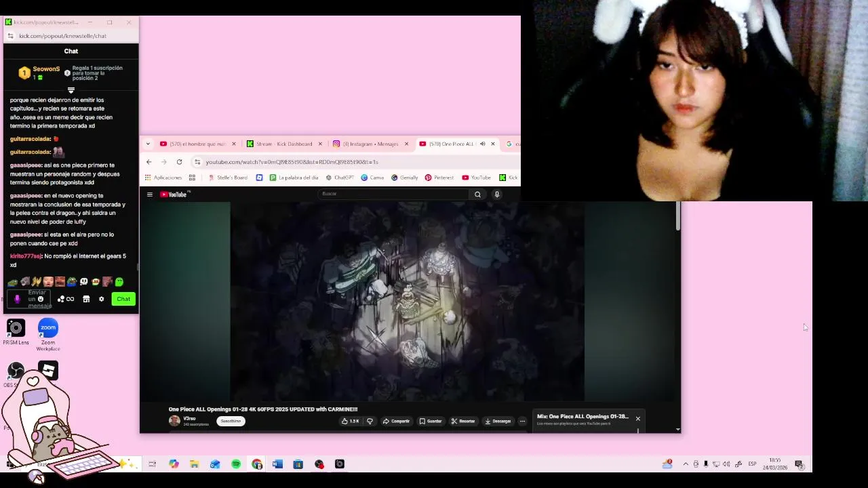Focus the YouTube Buscar search field
Image resolution: width=868 pixels, height=488 pixels.
[x=393, y=194]
